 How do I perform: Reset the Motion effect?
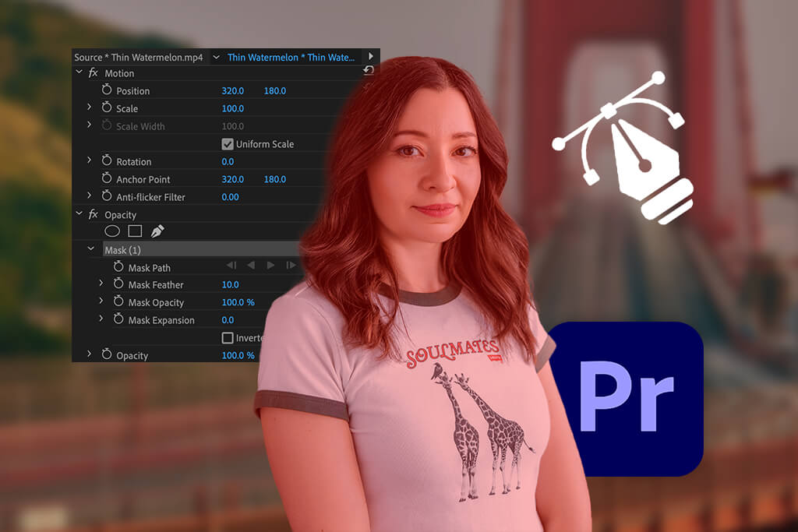pyautogui.click(x=369, y=70)
